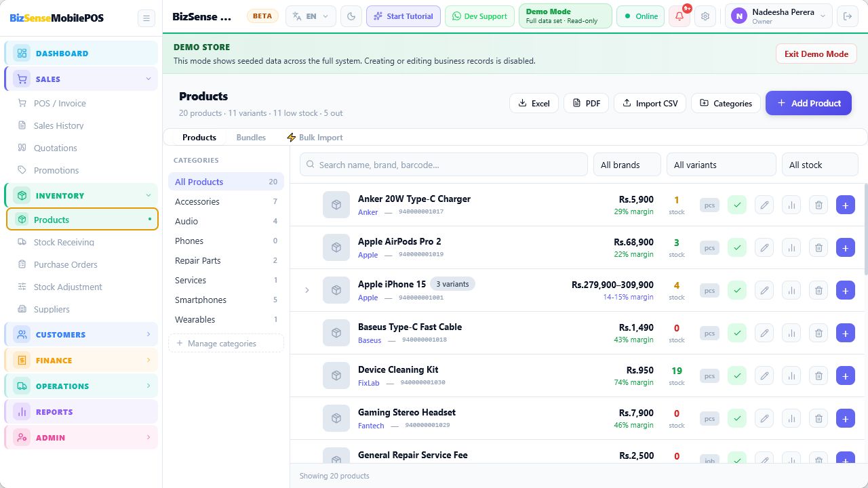868x488 pixels.
Task: Export products to Excel
Action: point(534,103)
